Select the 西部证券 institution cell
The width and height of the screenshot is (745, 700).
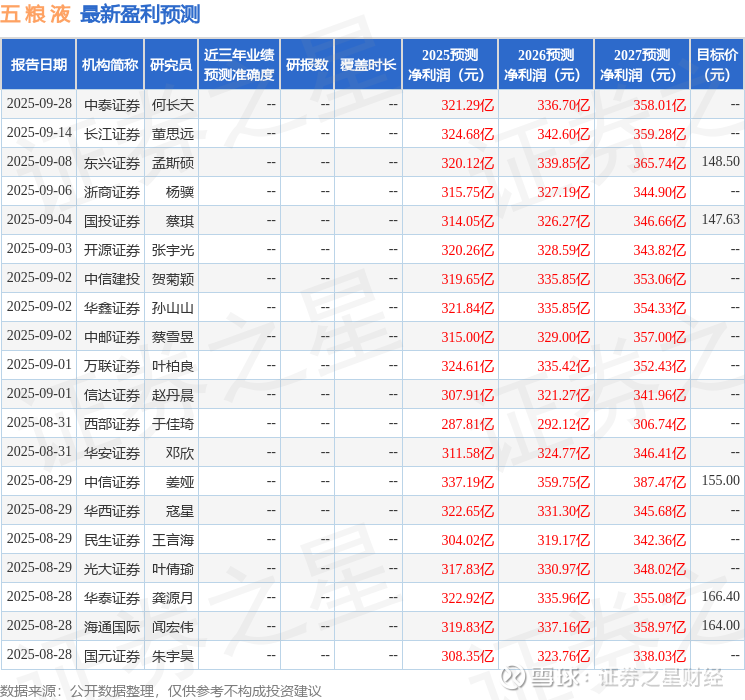point(112,423)
